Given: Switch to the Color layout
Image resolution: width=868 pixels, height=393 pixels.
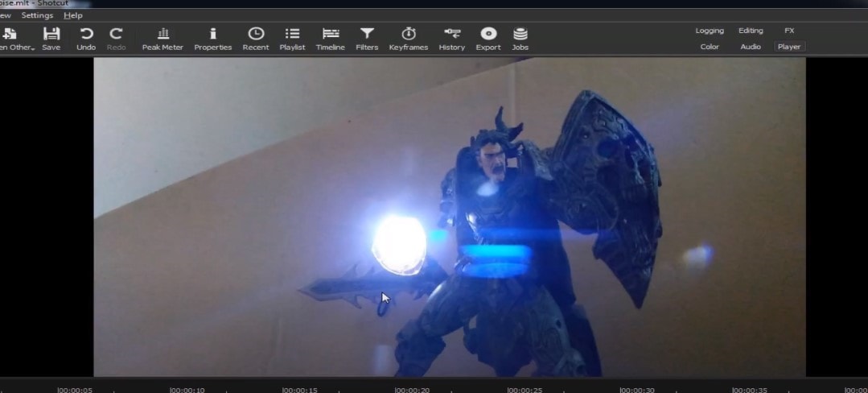Looking at the screenshot, I should [x=710, y=48].
